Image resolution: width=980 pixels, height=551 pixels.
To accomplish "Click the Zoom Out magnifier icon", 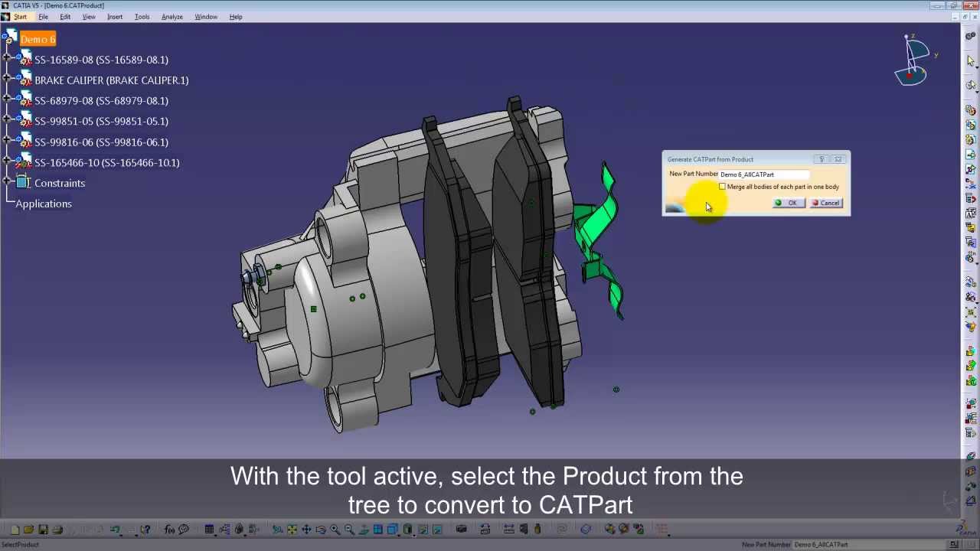I will (349, 529).
